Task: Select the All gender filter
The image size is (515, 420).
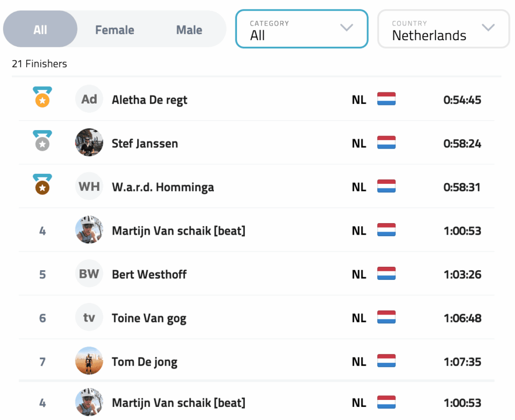Action: [x=40, y=30]
